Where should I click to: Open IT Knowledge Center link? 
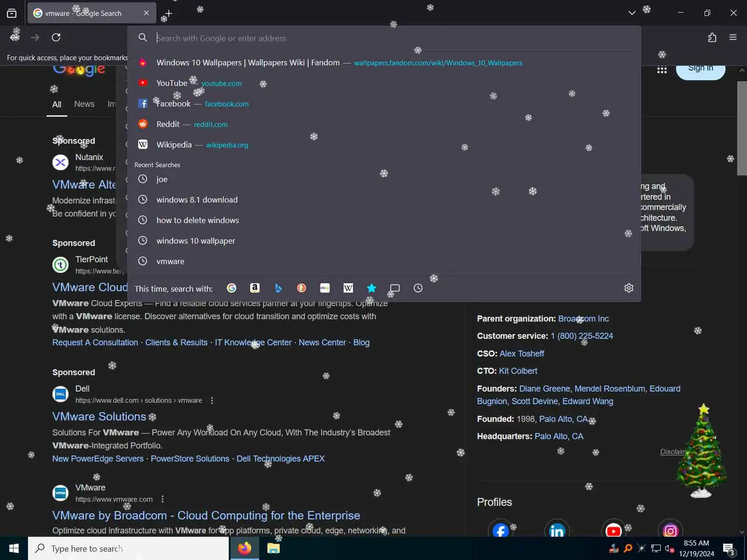click(x=253, y=343)
